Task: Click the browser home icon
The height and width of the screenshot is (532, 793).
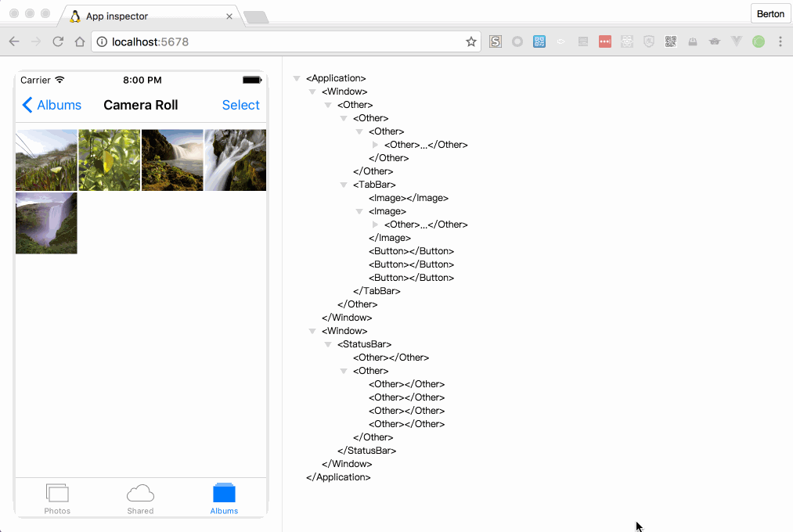Action: coord(79,41)
